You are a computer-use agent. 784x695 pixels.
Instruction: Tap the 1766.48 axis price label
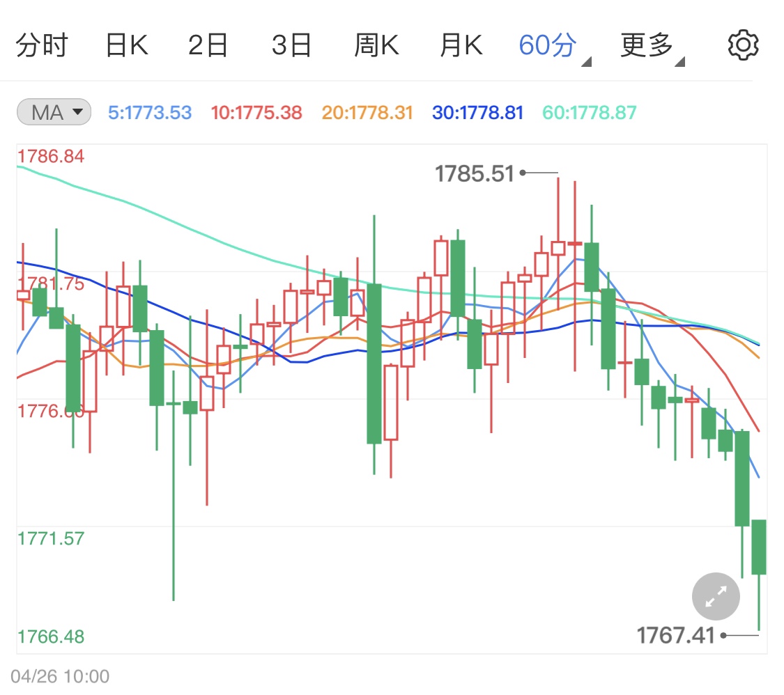(x=51, y=637)
